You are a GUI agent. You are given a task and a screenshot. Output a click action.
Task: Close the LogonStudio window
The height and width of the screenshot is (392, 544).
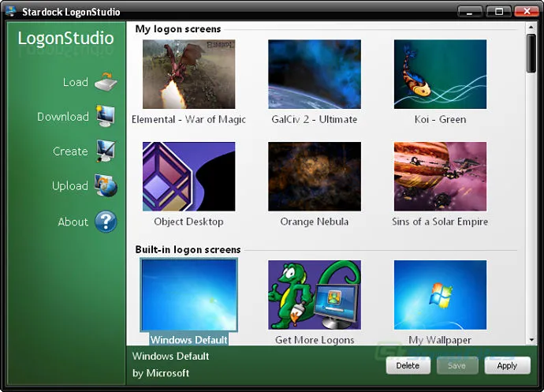pos(527,12)
